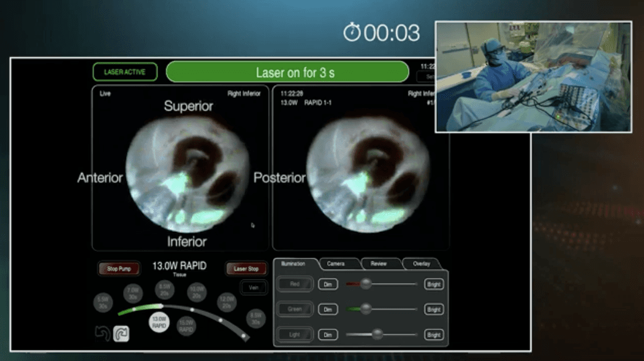Click the undo curved arrow icon

click(x=102, y=333)
